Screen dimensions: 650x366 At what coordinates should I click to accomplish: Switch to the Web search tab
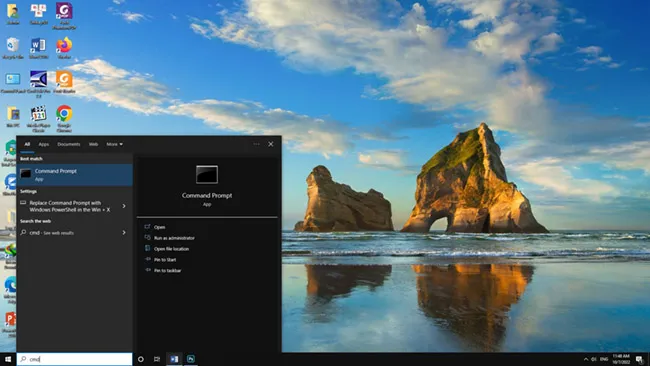pos(93,144)
